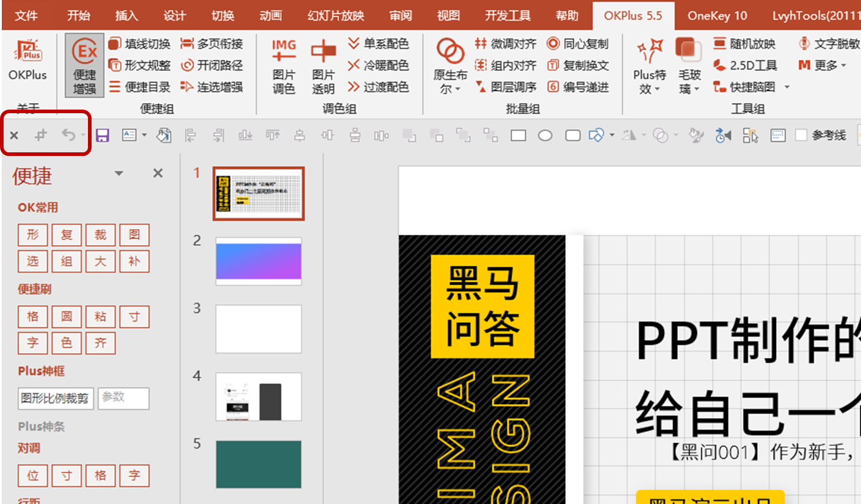Click the align left icon in quick toolbar
The width and height of the screenshot is (861, 504).
[x=190, y=135]
